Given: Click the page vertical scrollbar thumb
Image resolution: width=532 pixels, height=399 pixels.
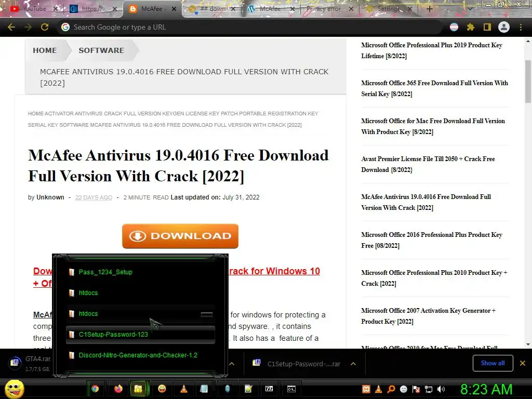Looking at the screenshot, I should (528, 82).
